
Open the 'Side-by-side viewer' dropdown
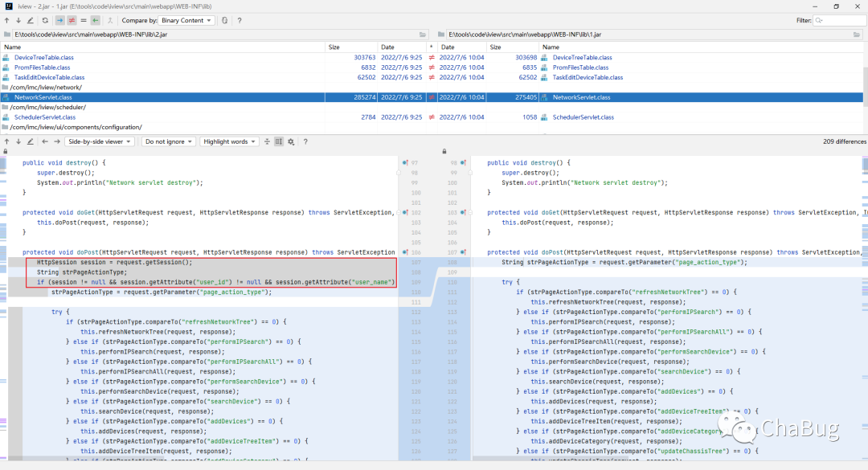(100, 141)
